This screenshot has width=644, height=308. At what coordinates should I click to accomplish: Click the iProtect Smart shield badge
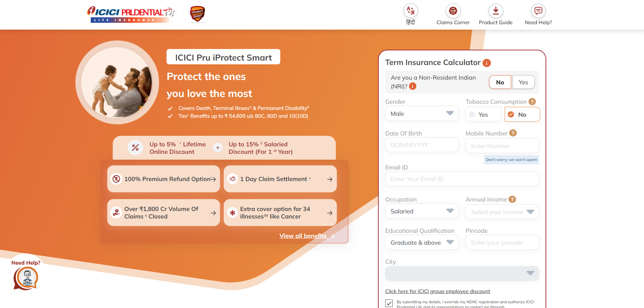click(x=197, y=14)
